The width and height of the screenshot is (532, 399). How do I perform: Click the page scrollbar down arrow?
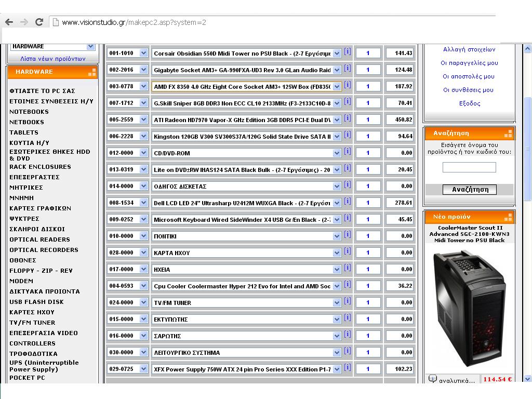tap(528, 378)
